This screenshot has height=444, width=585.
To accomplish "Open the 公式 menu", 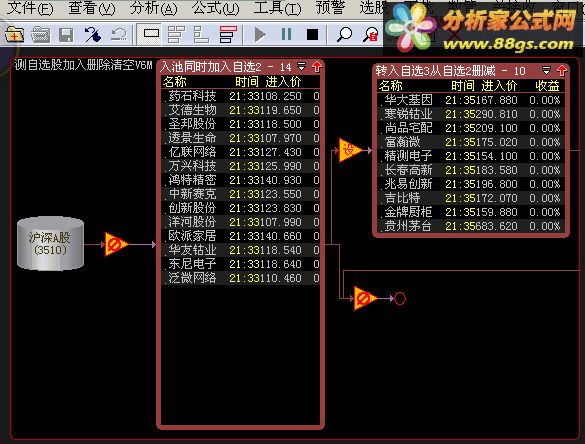I will point(215,8).
